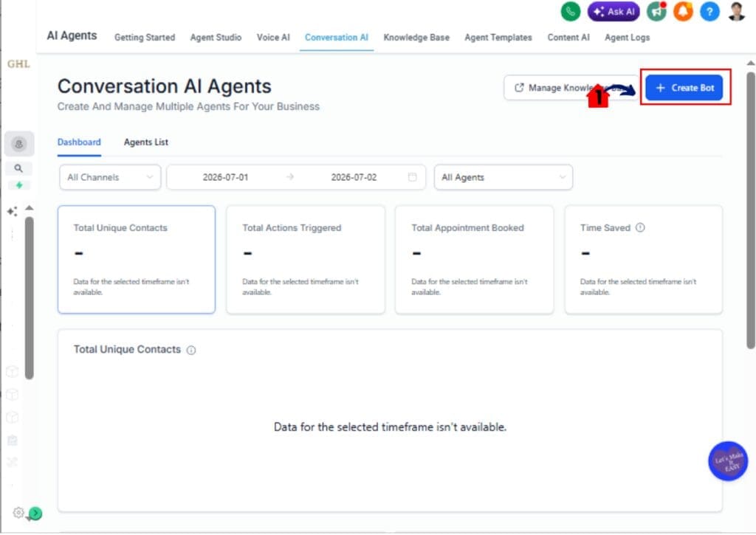Click the Conversation AI Agents heading
This screenshot has height=535, width=756.
[x=165, y=86]
